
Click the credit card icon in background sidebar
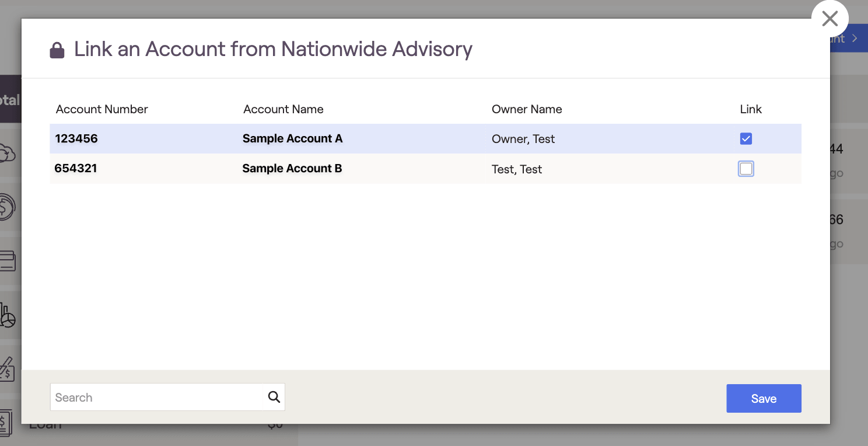coord(7,260)
